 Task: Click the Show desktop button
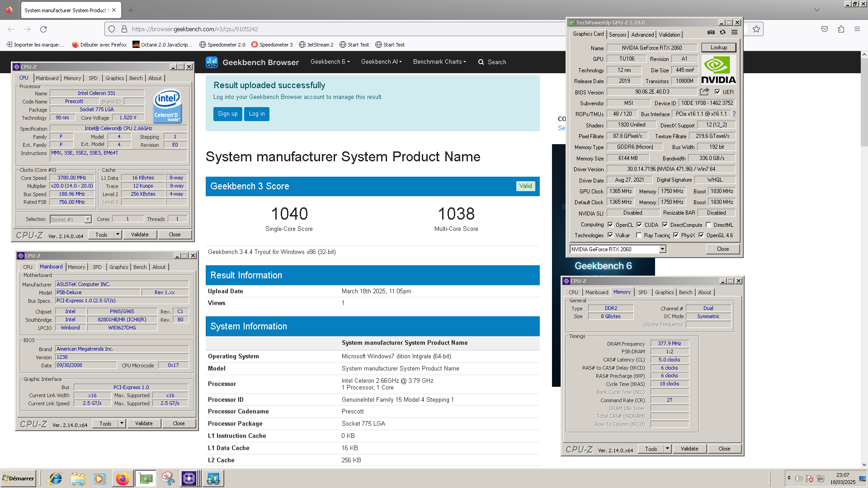point(863,479)
